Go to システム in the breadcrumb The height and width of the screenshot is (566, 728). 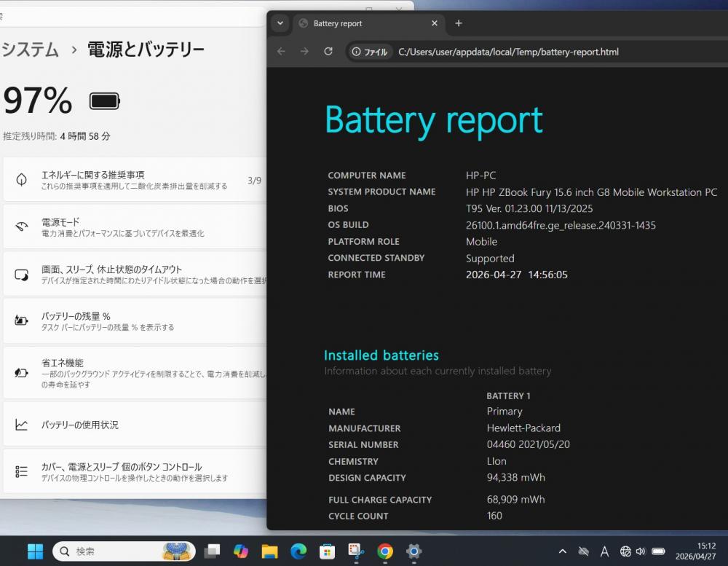point(31,50)
